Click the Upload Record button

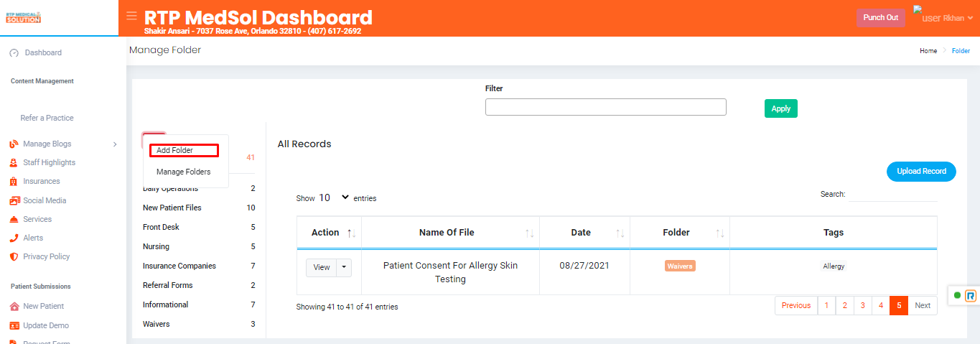[x=922, y=172]
